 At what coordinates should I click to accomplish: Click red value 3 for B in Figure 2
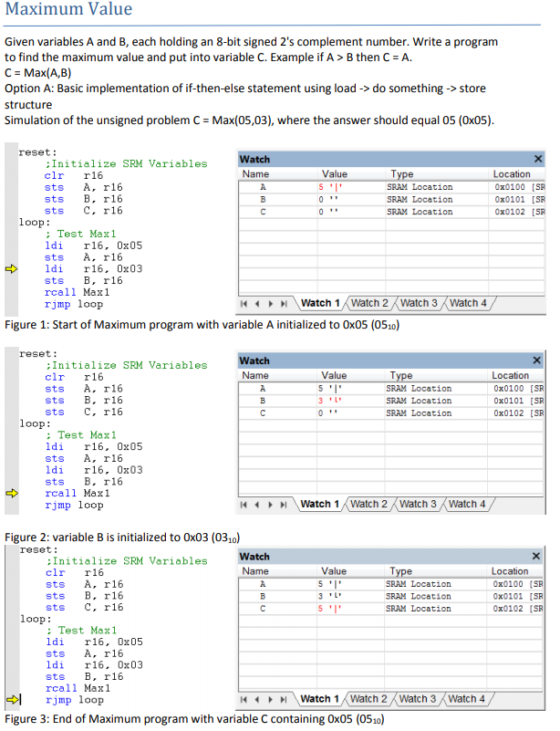click(330, 401)
